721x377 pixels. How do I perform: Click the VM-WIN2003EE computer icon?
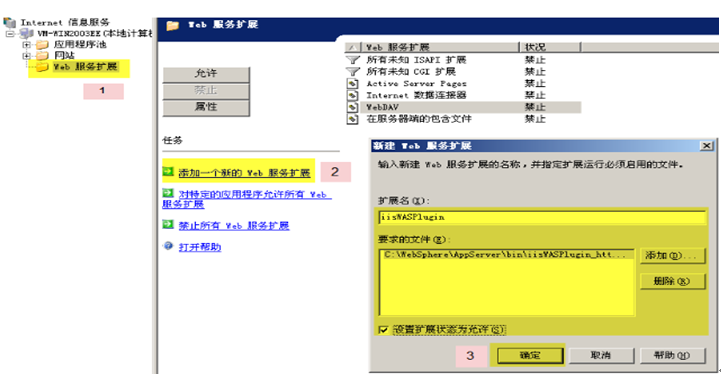(x=26, y=33)
